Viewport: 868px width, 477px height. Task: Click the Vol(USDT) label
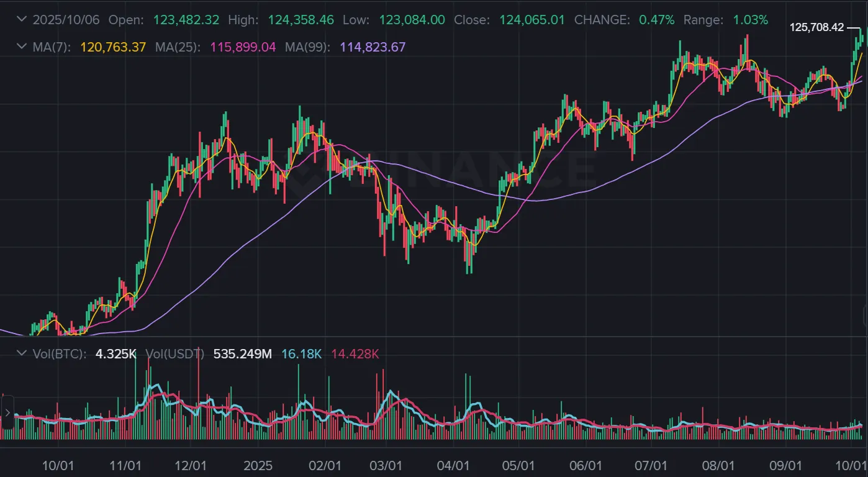(174, 354)
